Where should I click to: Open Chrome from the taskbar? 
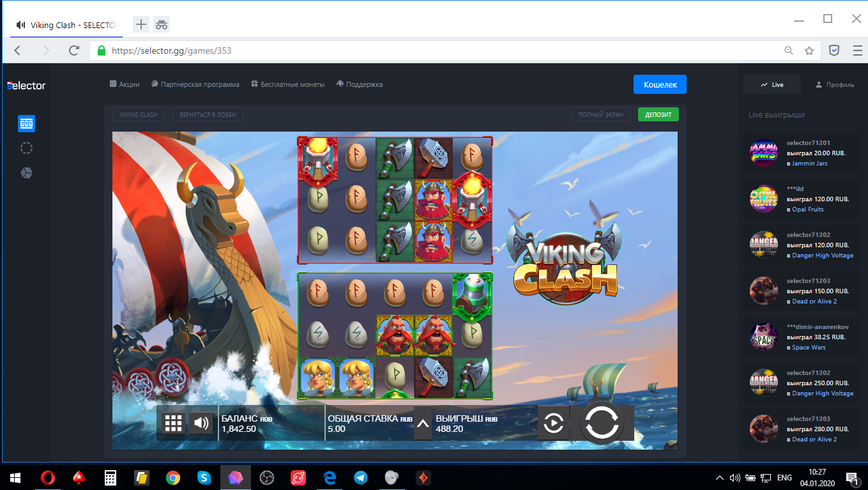click(172, 477)
